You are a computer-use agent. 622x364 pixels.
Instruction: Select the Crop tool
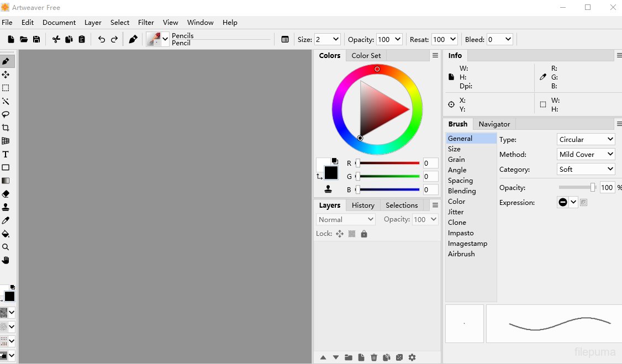[6, 128]
